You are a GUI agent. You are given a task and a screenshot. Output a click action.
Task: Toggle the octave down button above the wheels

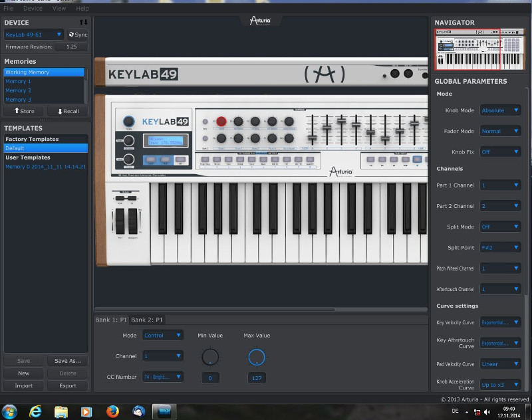pyautogui.click(x=120, y=198)
